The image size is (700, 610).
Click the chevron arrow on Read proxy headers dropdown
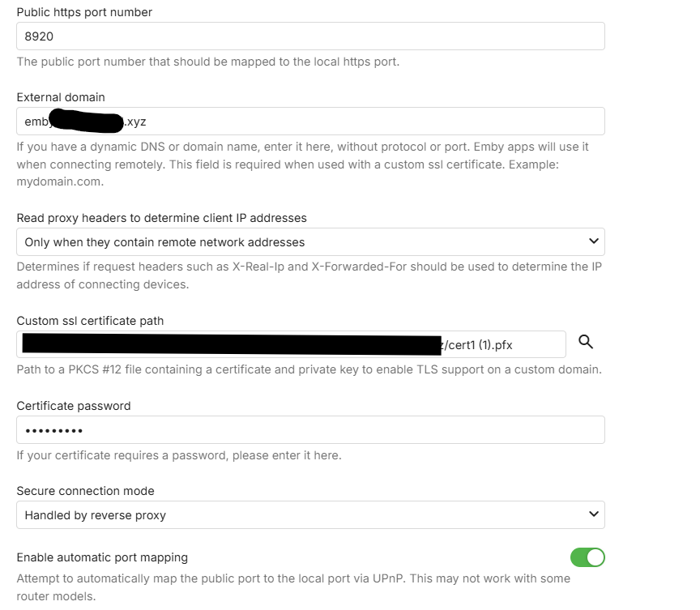tap(594, 241)
